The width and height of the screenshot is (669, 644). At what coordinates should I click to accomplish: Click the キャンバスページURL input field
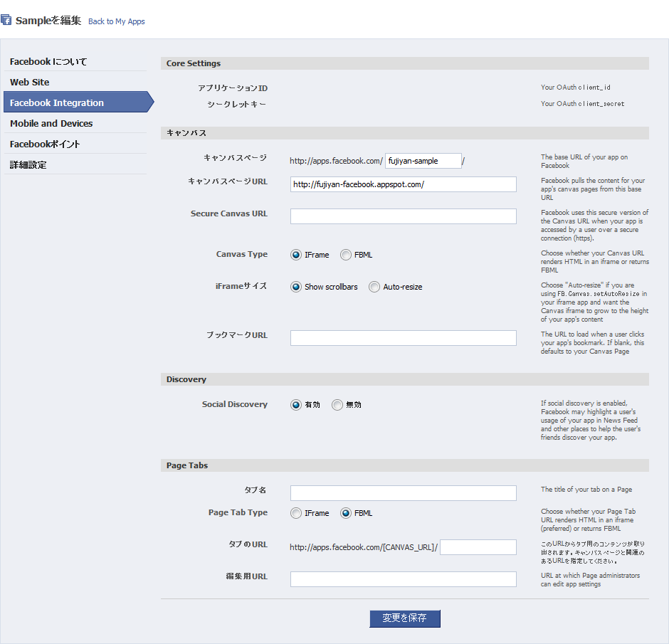click(404, 184)
